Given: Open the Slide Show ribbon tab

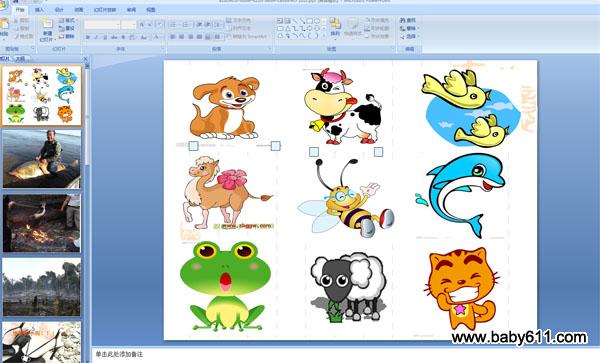Looking at the screenshot, I should pos(105,10).
